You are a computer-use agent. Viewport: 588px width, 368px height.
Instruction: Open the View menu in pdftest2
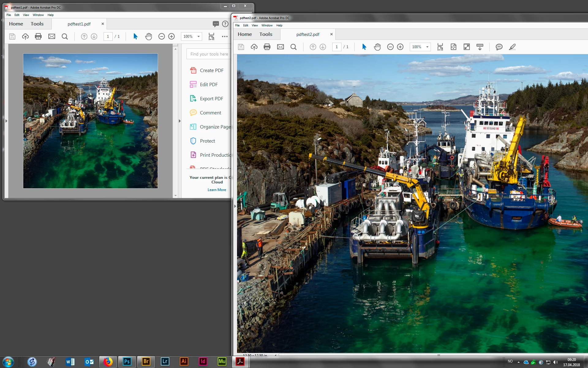pyautogui.click(x=254, y=25)
